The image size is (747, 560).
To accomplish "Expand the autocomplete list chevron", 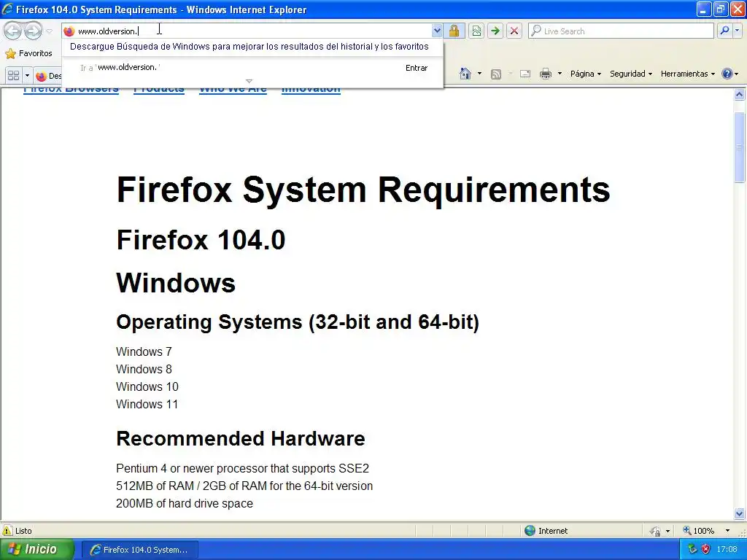I will tap(249, 81).
